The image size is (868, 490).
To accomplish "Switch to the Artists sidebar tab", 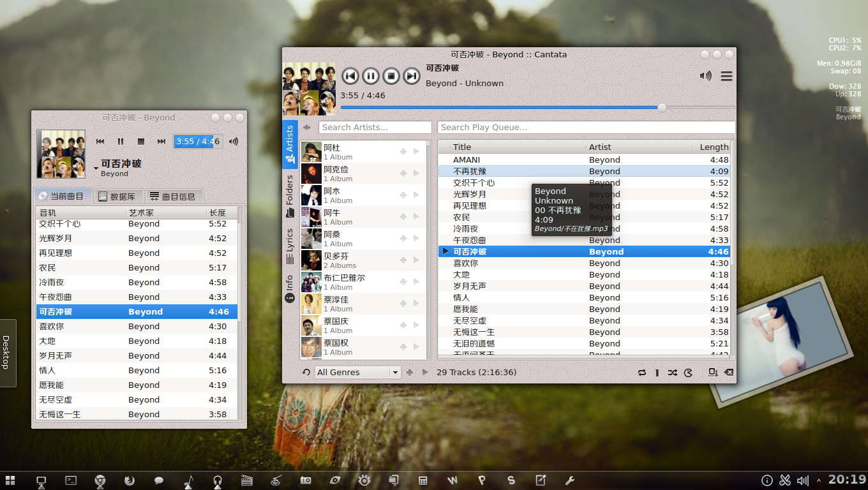I will (x=290, y=144).
